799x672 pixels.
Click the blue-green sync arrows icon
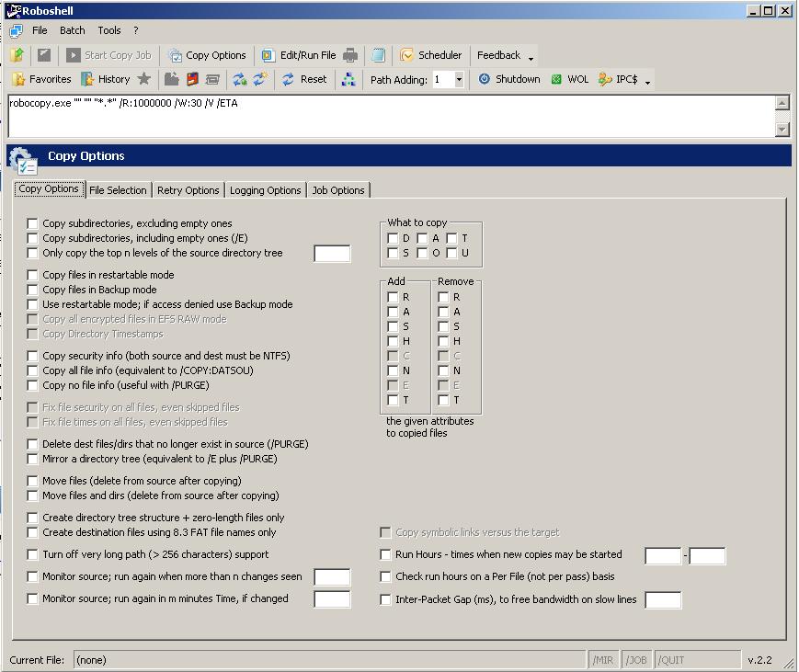[240, 79]
